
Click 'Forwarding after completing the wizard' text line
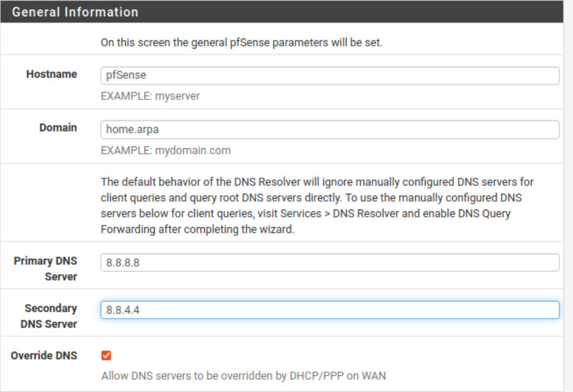coord(197,229)
